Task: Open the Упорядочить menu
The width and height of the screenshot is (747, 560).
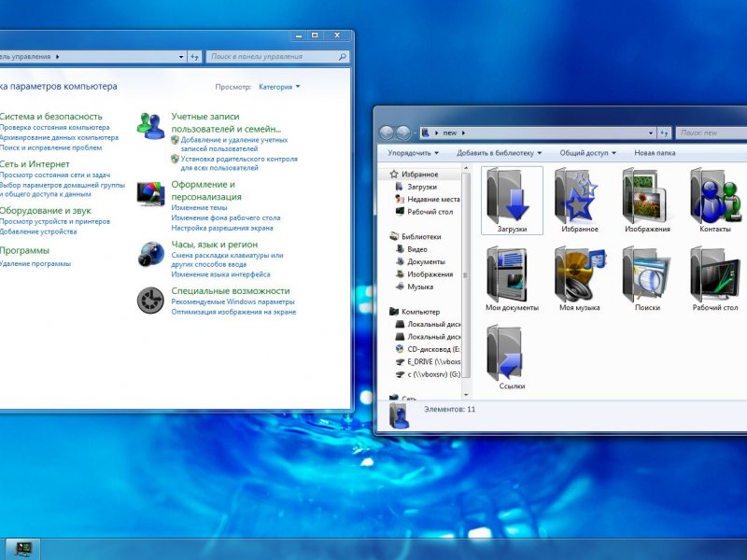Action: (x=413, y=153)
